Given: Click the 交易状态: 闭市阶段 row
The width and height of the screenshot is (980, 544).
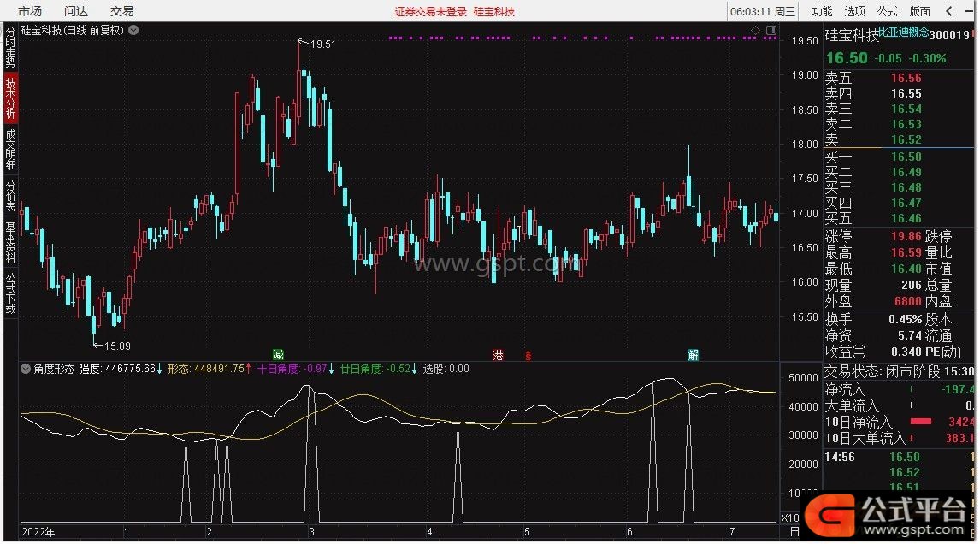Looking at the screenshot, I should click(x=899, y=371).
